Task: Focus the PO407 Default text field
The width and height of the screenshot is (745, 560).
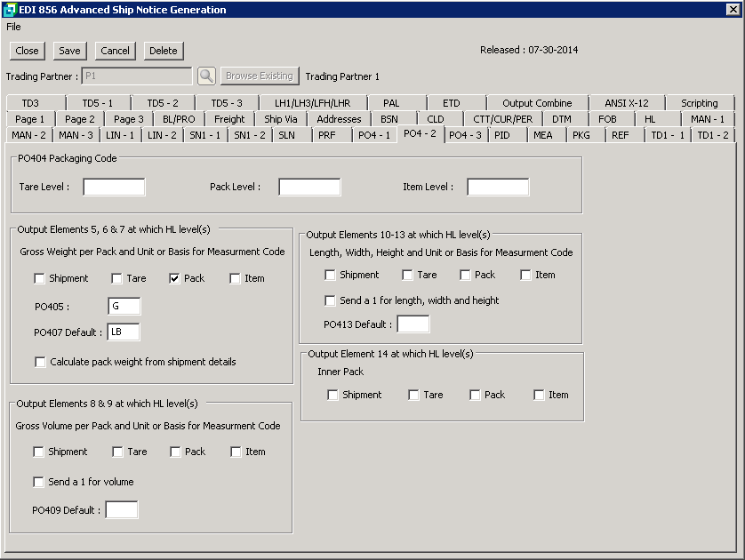Action: pos(124,332)
